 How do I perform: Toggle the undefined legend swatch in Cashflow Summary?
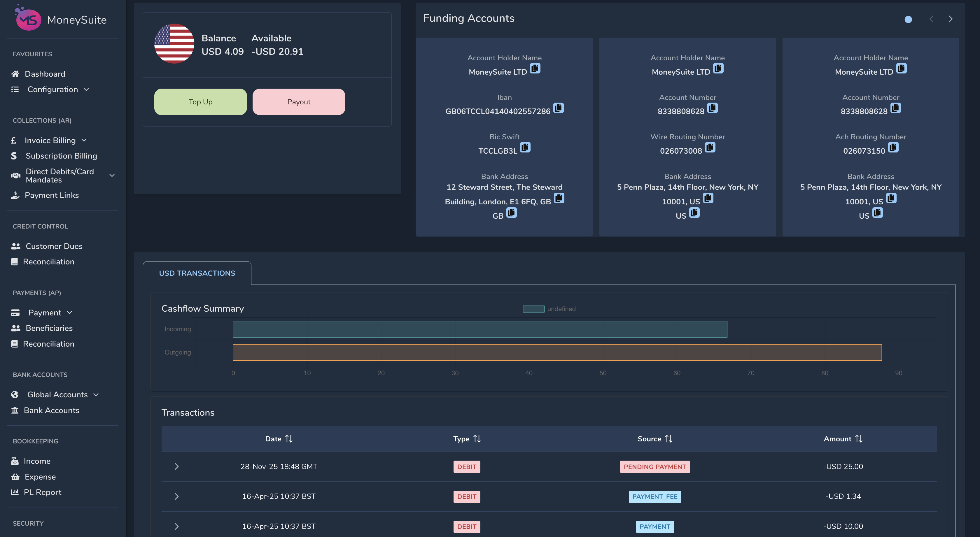pos(533,309)
